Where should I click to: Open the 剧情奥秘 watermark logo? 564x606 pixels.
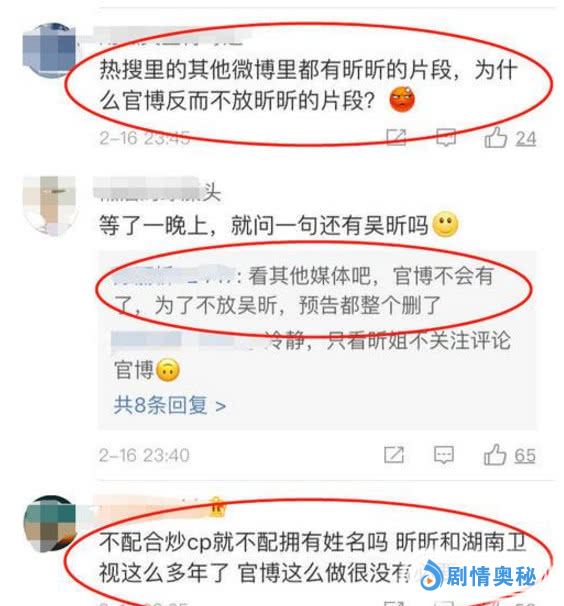click(478, 576)
